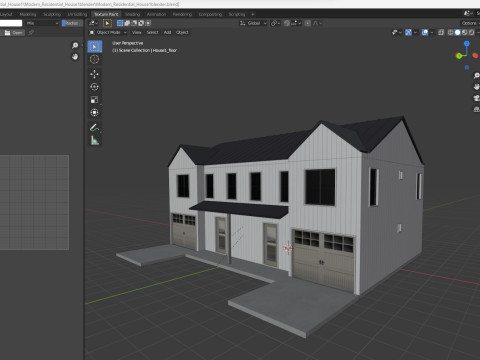Switch to the Modeling workspace tab
The width and height of the screenshot is (480, 360).
click(28, 14)
